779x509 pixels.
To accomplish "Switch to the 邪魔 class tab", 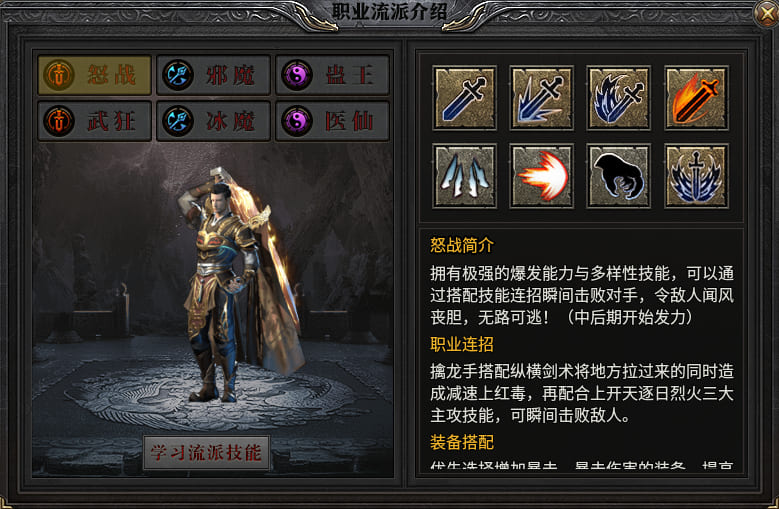I will (213, 75).
